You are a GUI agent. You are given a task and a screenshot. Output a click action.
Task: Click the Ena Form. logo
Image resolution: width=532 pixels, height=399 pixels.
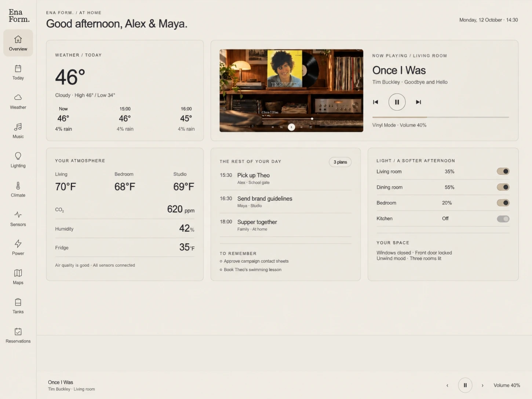point(19,16)
